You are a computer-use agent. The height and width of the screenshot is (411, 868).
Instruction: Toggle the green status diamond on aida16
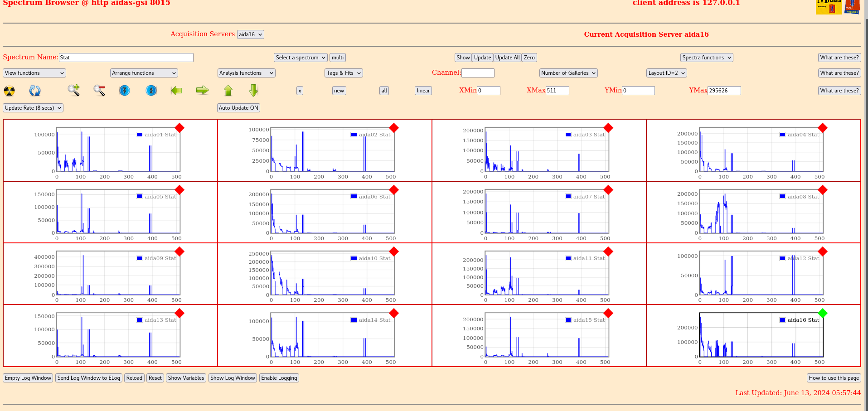pos(823,313)
